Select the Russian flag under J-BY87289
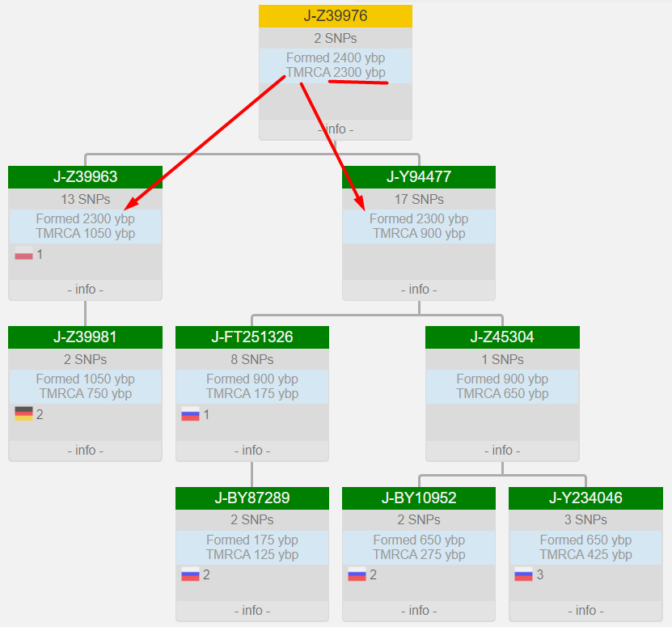 (190, 575)
